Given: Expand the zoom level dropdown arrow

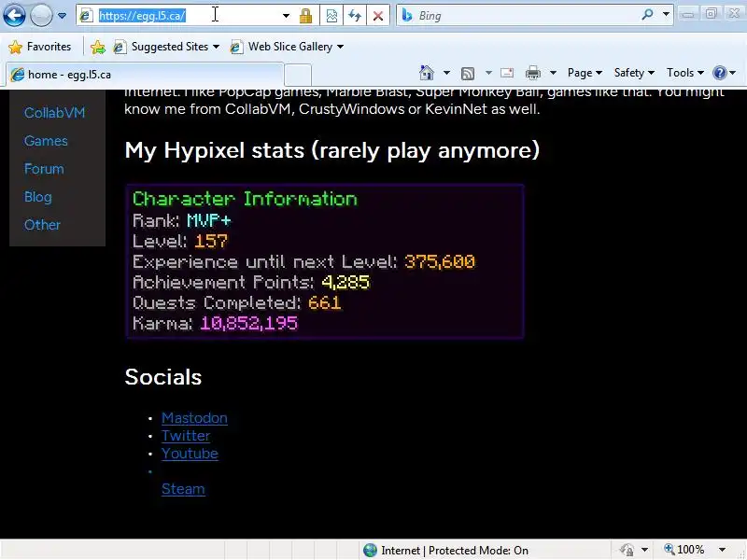Looking at the screenshot, I should 722,550.
